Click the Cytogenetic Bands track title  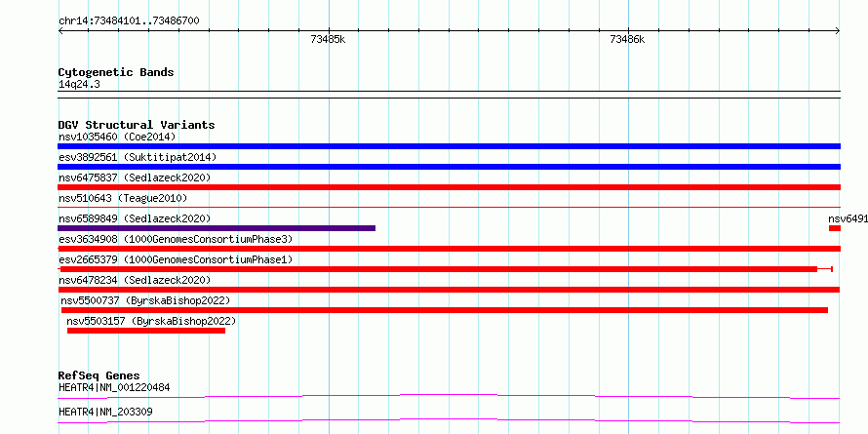tap(116, 72)
